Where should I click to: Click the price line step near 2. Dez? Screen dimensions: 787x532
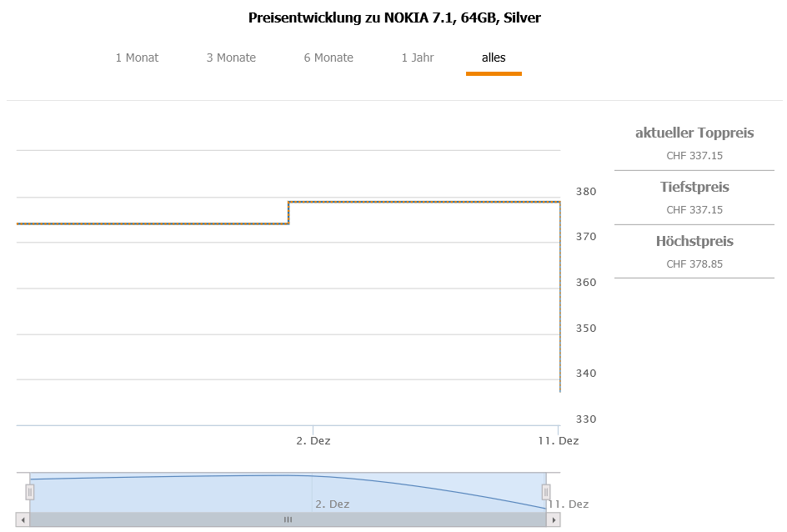click(x=288, y=213)
